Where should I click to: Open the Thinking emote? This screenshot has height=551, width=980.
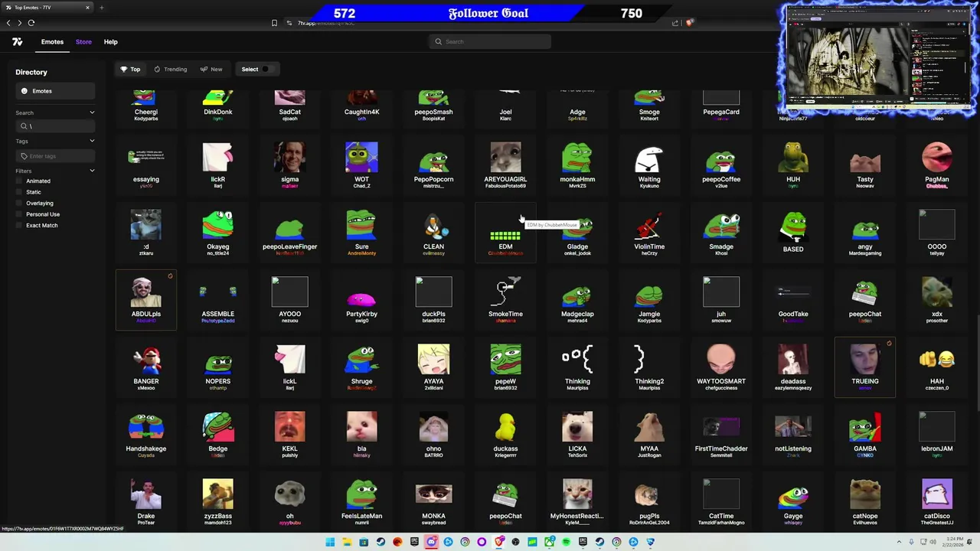(577, 367)
